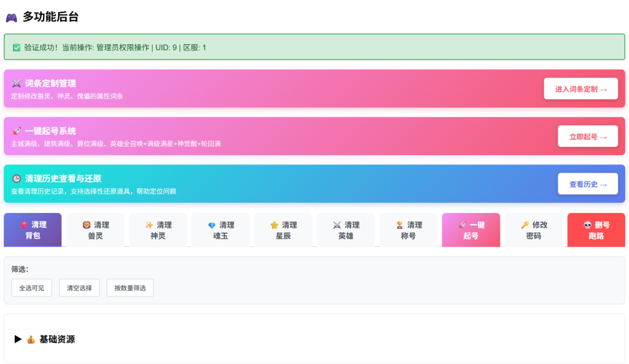Click the swords icon on the 清理英雄 tab

(x=337, y=225)
